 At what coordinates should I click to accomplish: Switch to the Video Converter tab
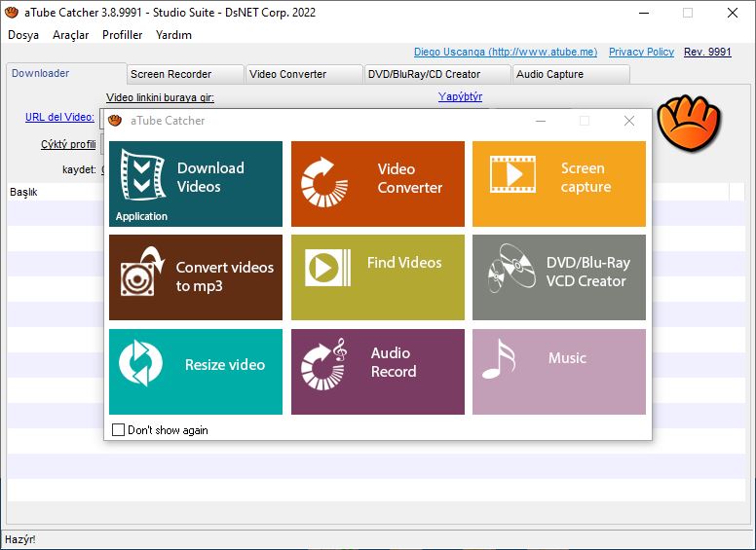(x=304, y=74)
